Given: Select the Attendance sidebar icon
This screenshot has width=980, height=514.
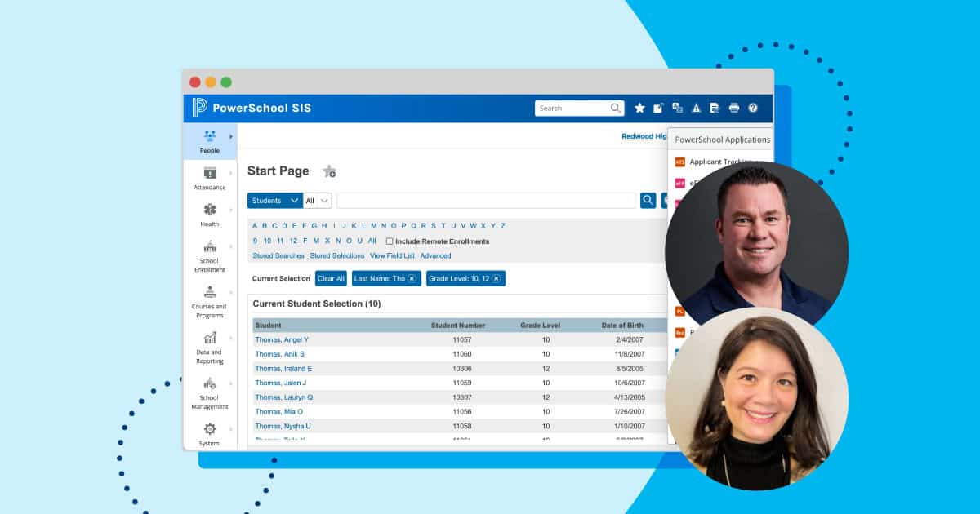Looking at the screenshot, I should pos(209,174).
